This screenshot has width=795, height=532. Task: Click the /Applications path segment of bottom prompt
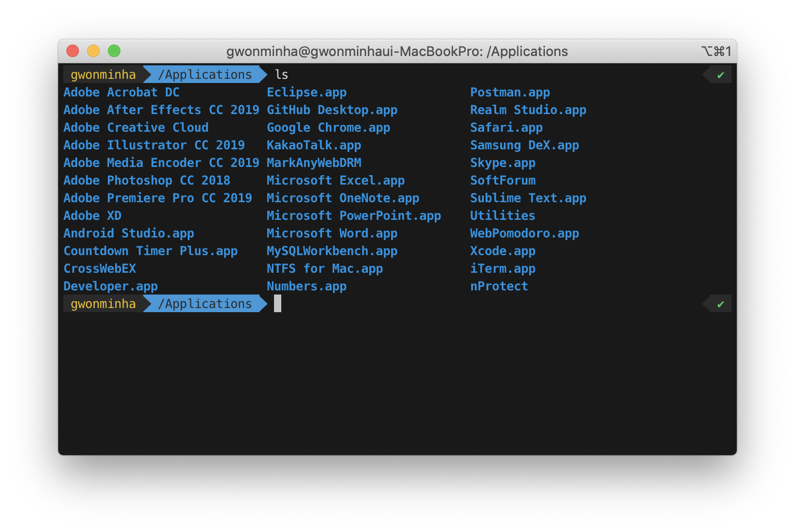(205, 304)
